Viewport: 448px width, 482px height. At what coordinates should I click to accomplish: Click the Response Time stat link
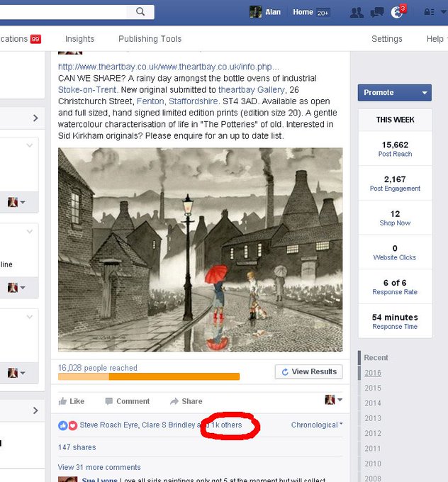click(395, 327)
